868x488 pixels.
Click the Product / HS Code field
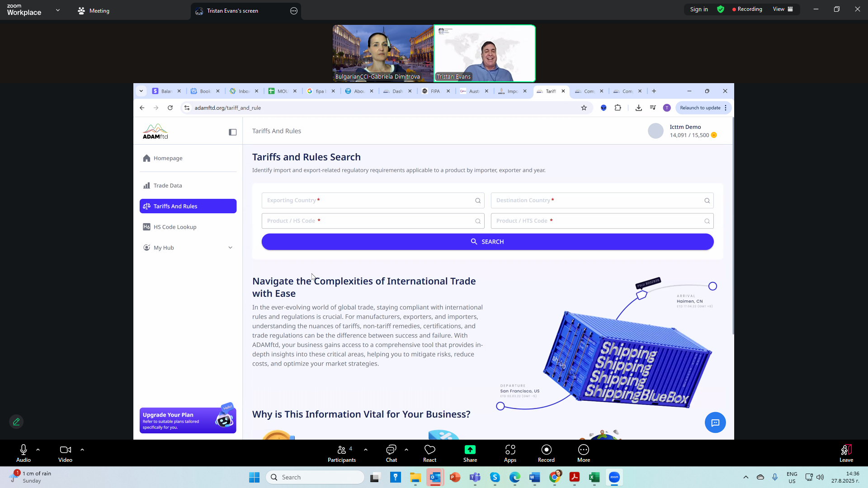[x=373, y=221]
